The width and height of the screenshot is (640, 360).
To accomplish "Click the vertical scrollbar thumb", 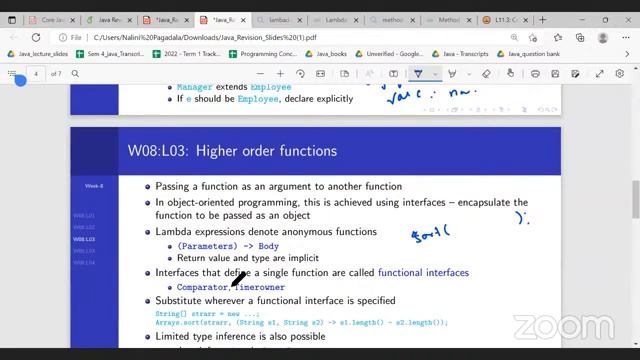I will click(x=636, y=199).
